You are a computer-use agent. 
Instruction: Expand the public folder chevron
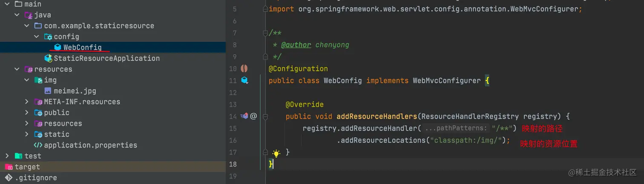(26, 113)
